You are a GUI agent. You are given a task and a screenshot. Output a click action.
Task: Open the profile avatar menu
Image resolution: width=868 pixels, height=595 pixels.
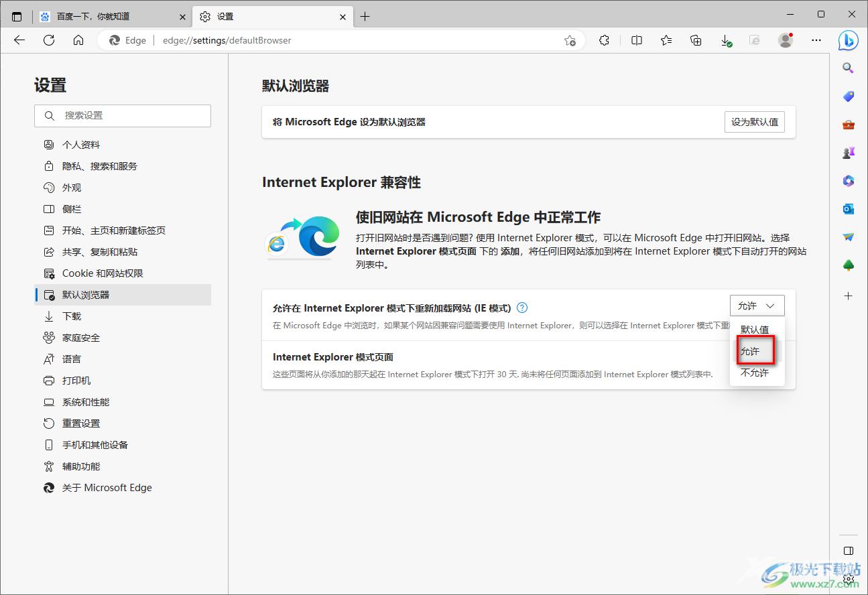click(x=786, y=40)
